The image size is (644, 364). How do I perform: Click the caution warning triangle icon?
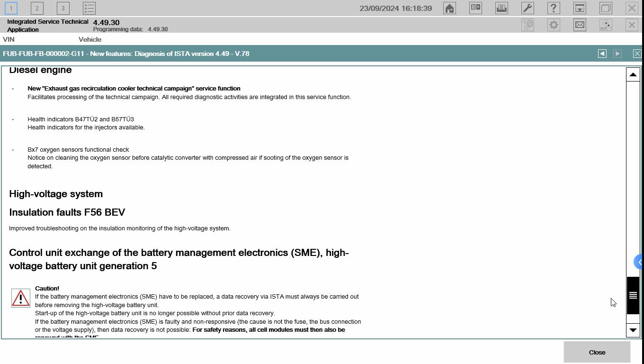click(x=21, y=298)
